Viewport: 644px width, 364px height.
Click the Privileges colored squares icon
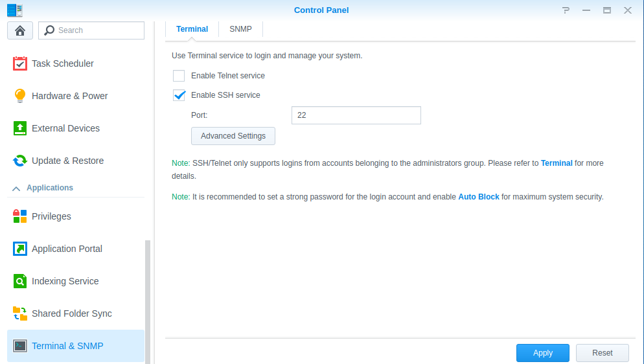20,216
